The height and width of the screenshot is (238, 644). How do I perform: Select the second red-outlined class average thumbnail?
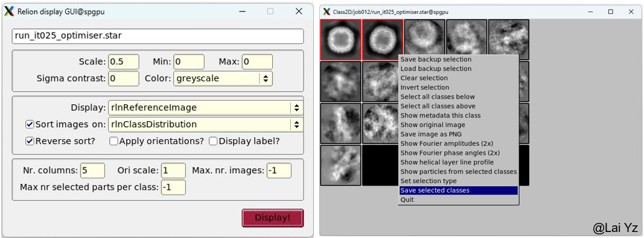coord(383,39)
